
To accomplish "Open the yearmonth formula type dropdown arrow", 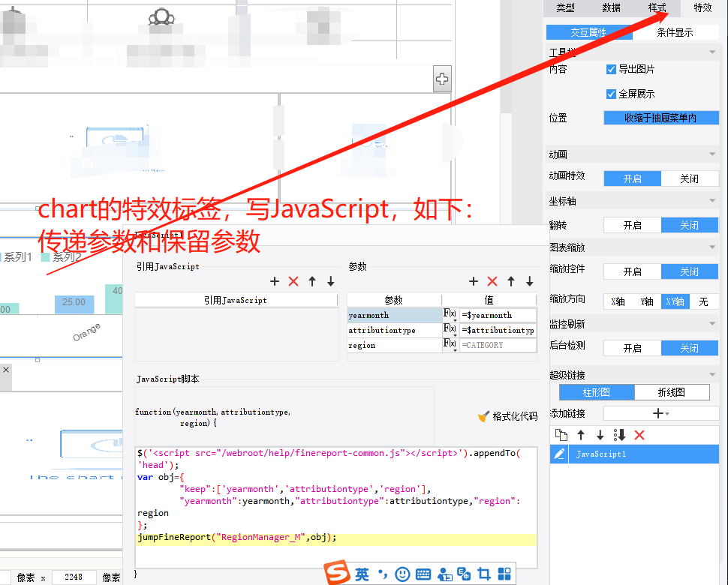I will point(455,320).
